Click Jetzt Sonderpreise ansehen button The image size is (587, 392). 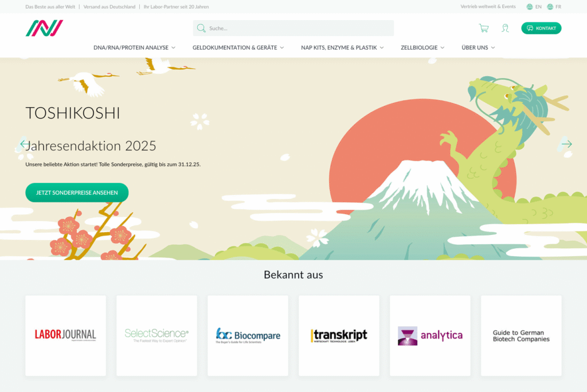tap(77, 193)
